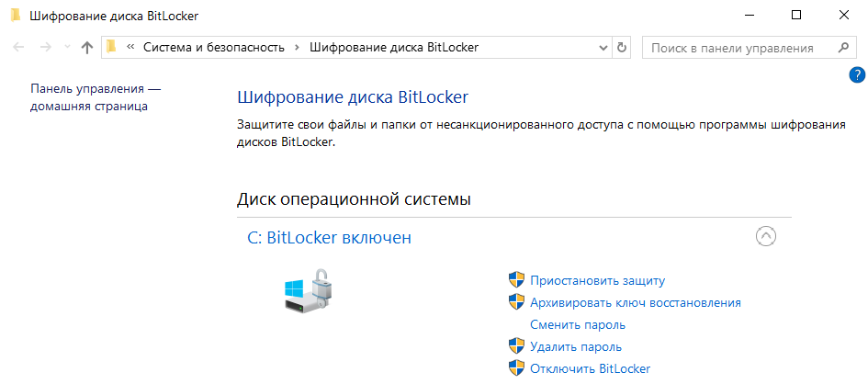
Task: Collapse the C: drive section chevron
Action: 766,237
